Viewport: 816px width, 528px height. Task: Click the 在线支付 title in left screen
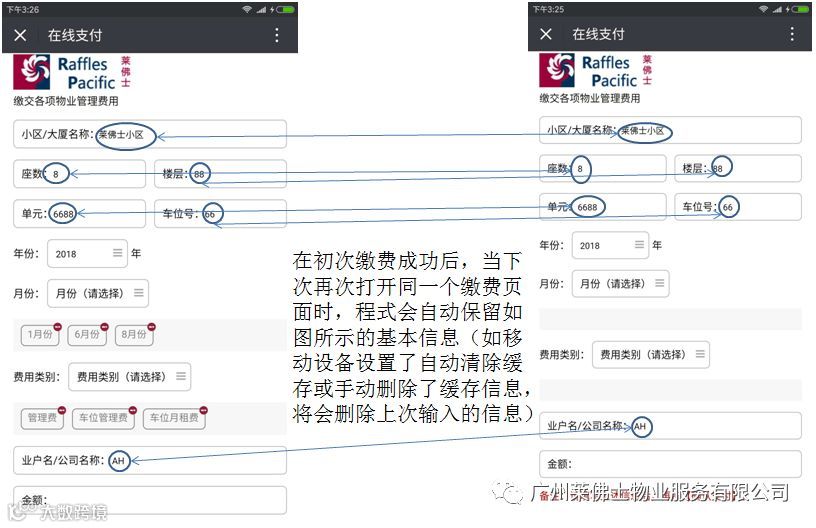75,35
